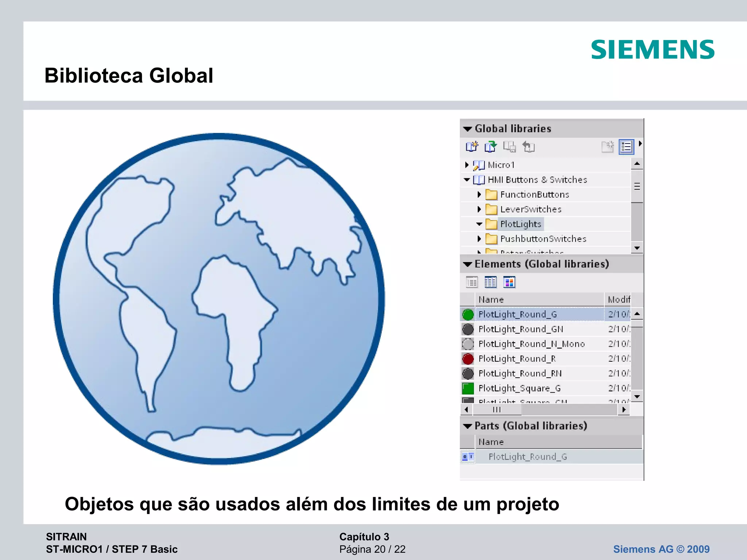Click horizontal scroll right arrow in elements
747x560 pixels.
[x=624, y=410]
